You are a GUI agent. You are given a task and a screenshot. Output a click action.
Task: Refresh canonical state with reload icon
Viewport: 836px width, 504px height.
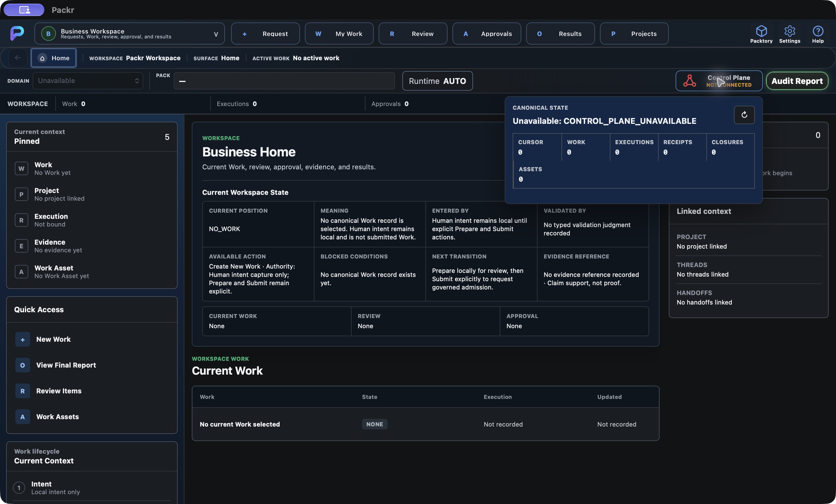coord(744,115)
